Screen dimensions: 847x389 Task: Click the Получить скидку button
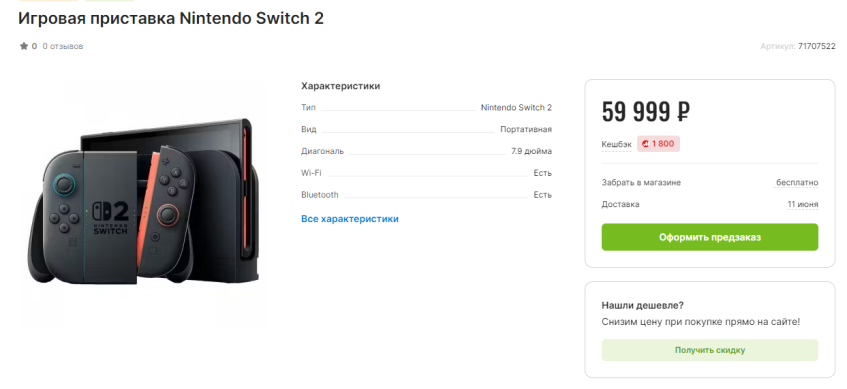tap(710, 350)
